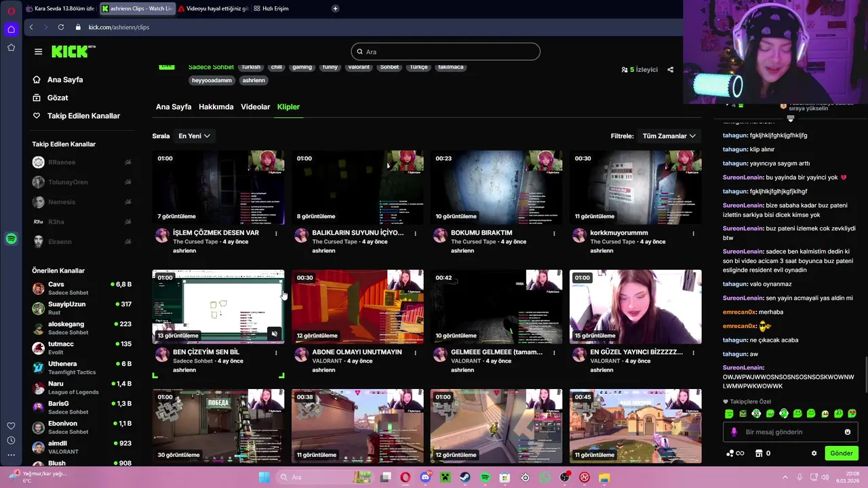Open Opera sidebar history clock icon
This screenshot has height=488, width=868.
[x=11, y=441]
